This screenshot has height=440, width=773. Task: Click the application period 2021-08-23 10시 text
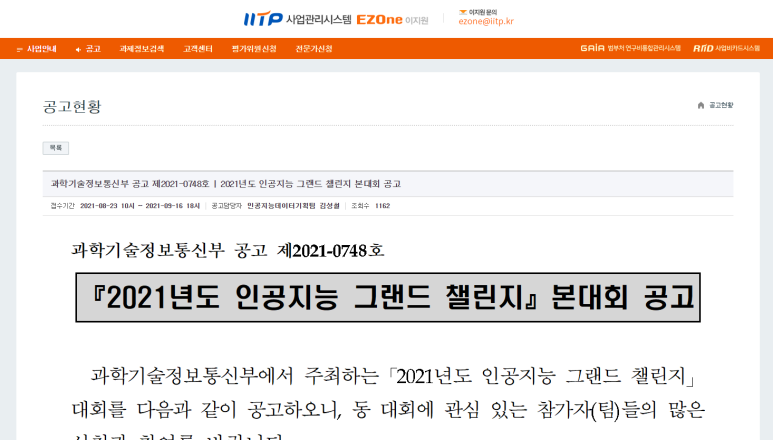(107, 206)
